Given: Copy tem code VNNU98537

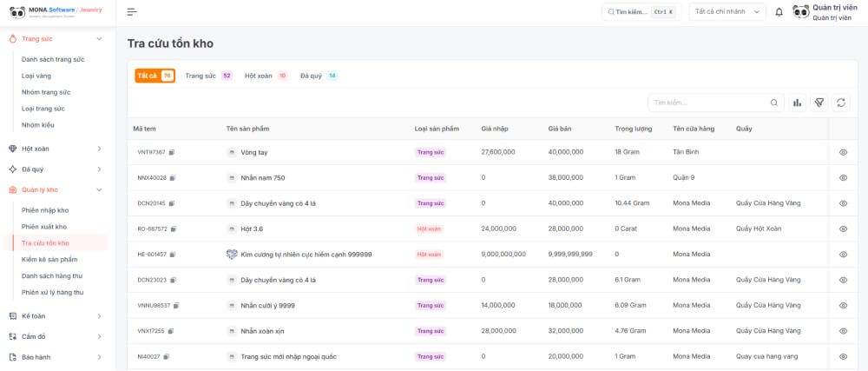Looking at the screenshot, I should point(176,305).
